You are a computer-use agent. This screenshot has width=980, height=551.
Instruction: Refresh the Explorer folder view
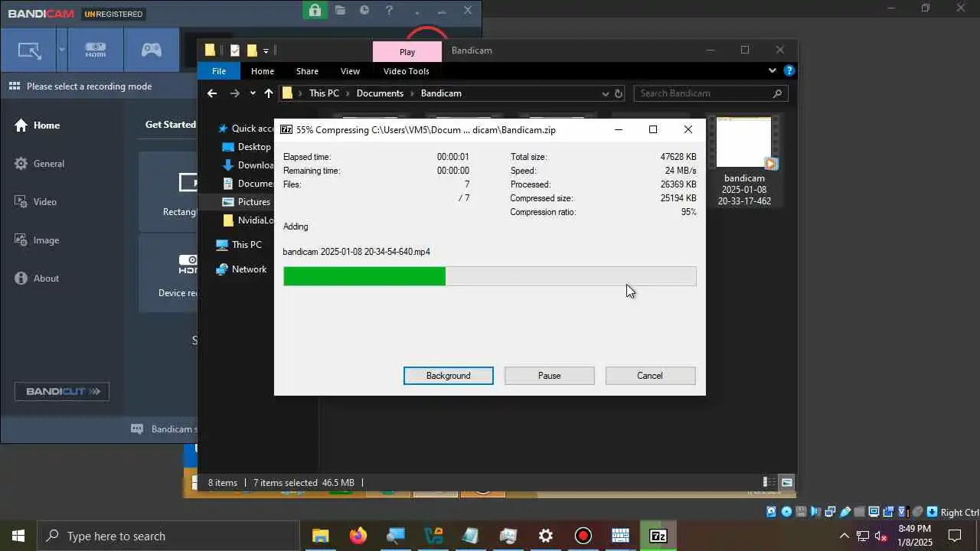[619, 93]
